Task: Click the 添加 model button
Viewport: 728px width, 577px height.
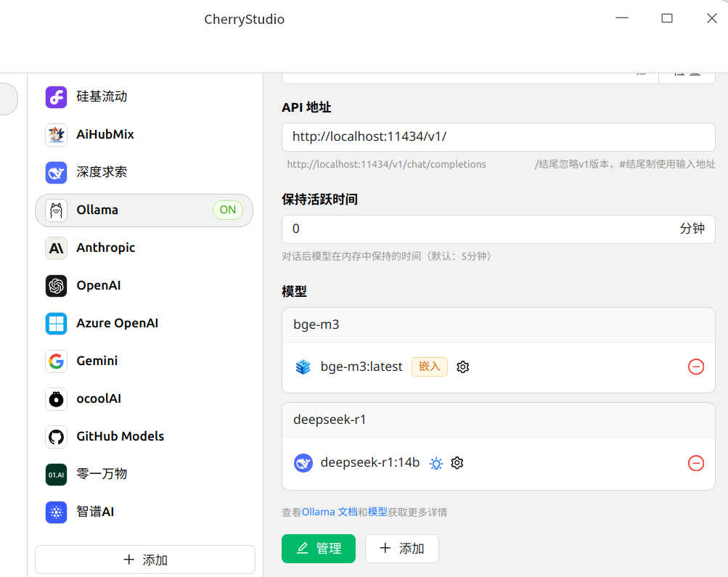Action: pos(402,549)
